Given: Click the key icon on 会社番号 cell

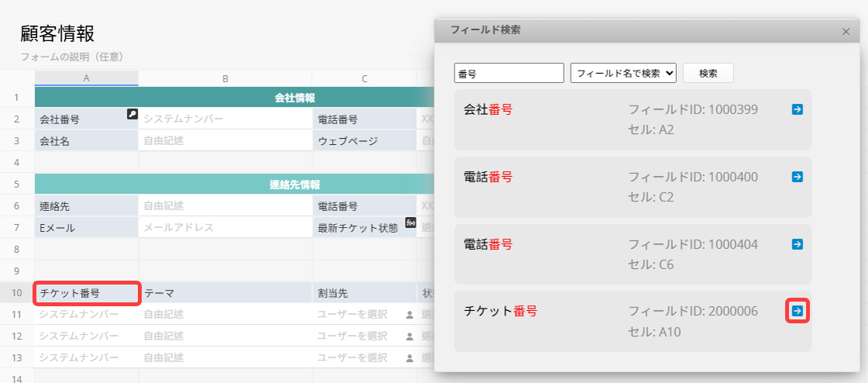Looking at the screenshot, I should pyautogui.click(x=132, y=114).
